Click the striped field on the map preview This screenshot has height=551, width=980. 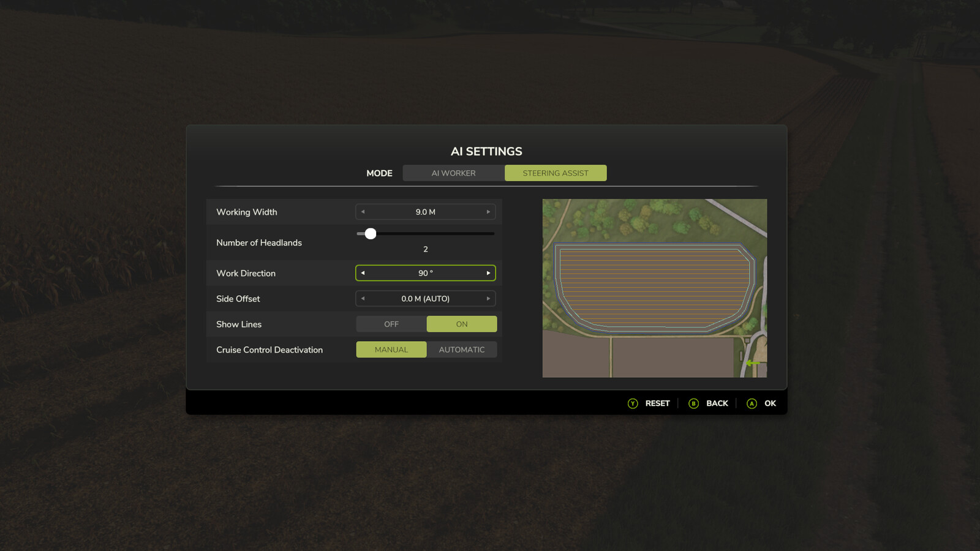click(x=654, y=287)
